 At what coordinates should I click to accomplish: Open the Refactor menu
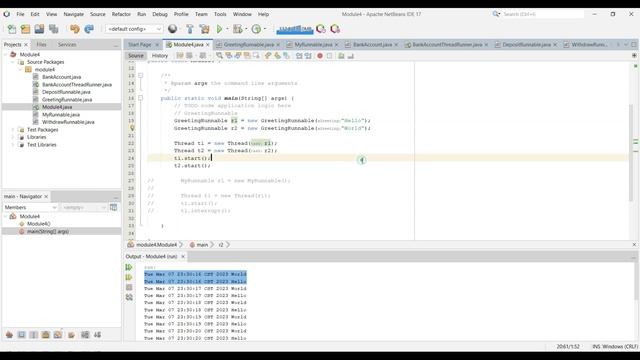(x=121, y=14)
